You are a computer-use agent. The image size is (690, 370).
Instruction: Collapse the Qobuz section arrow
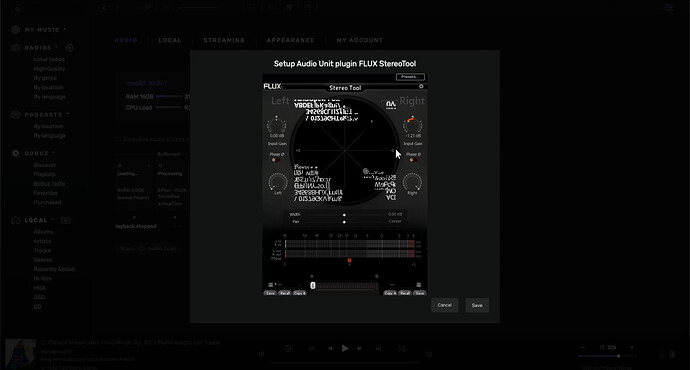[x=53, y=153]
